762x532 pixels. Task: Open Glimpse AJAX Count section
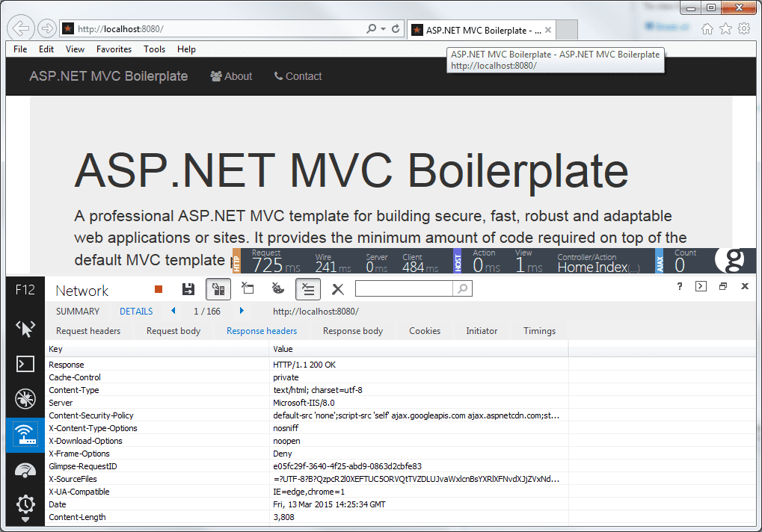point(684,261)
